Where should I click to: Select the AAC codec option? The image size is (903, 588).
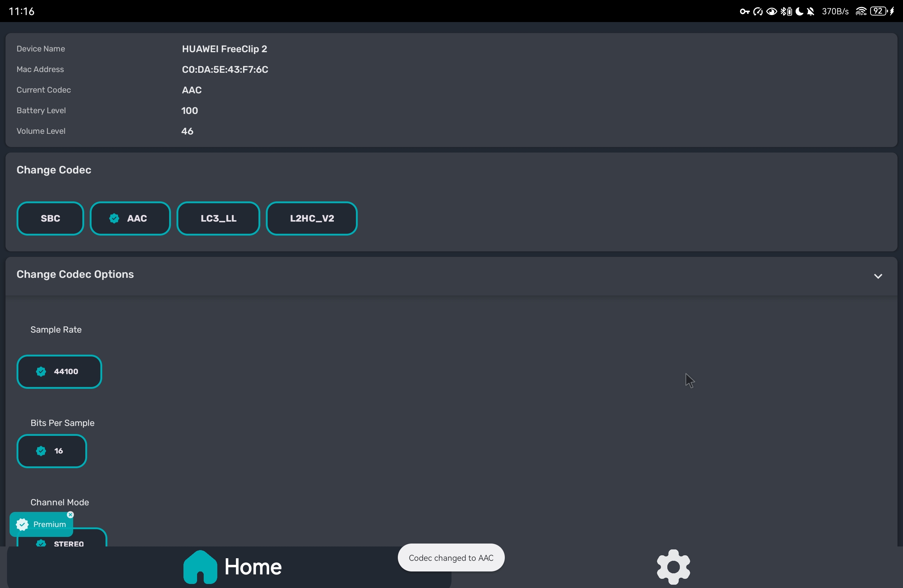point(130,219)
